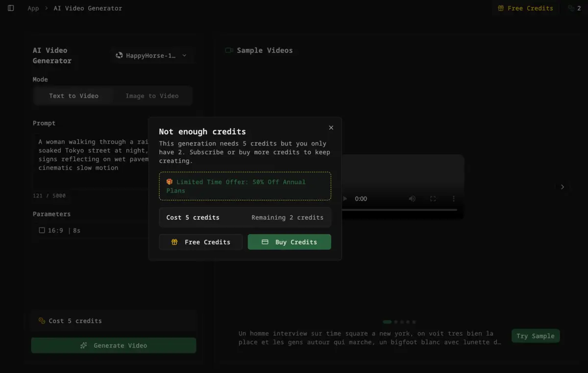Screen dimensions: 588x373
Task: Open the video player three-dot options menu
Action: point(453,199)
